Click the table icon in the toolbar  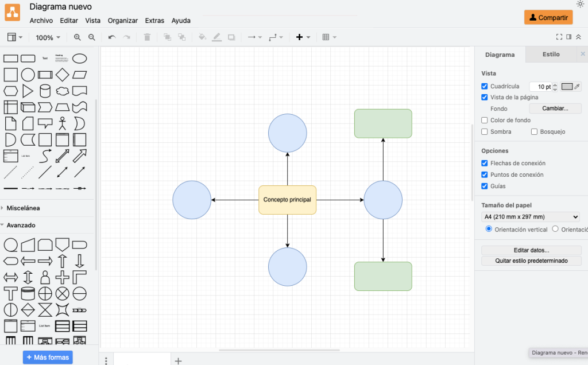point(325,37)
